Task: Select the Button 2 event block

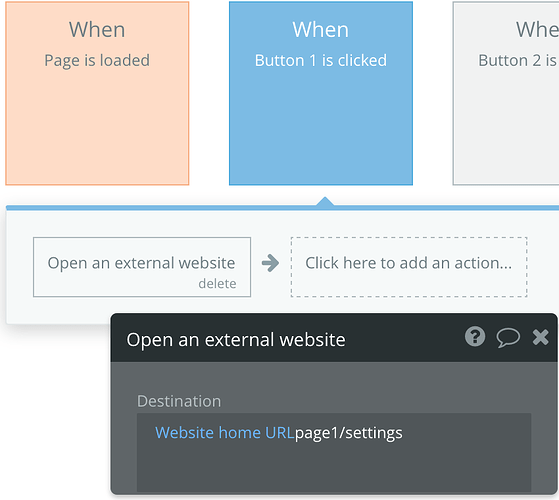Action: (506, 93)
